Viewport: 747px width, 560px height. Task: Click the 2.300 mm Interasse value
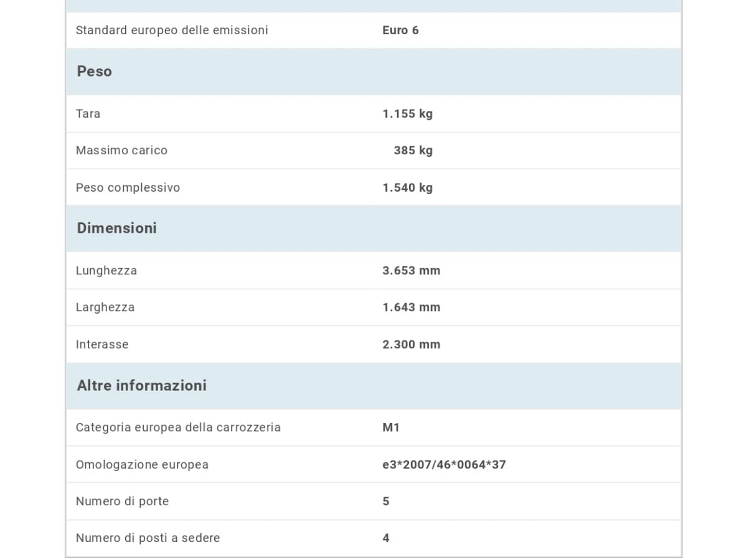(411, 345)
